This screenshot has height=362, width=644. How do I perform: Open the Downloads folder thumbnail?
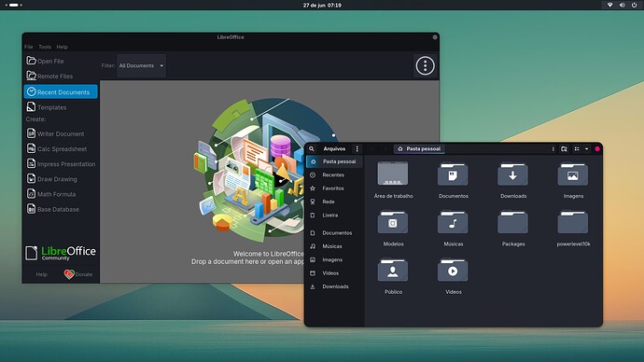[x=513, y=180]
